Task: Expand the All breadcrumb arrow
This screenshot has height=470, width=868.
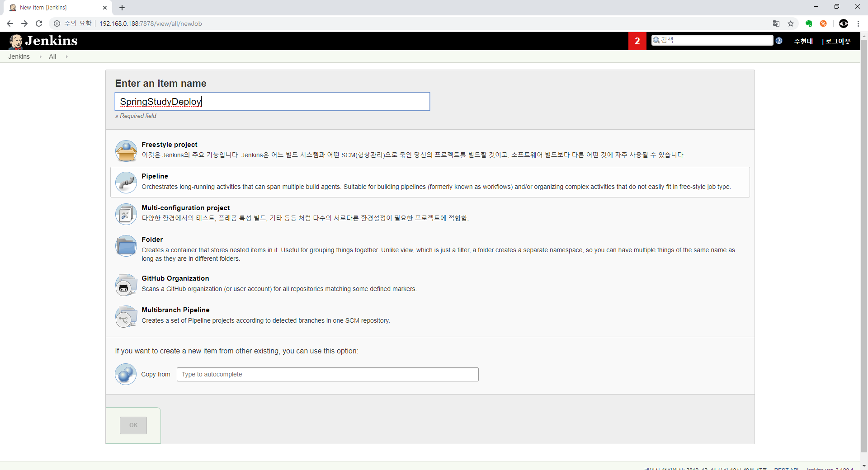Action: [66, 56]
